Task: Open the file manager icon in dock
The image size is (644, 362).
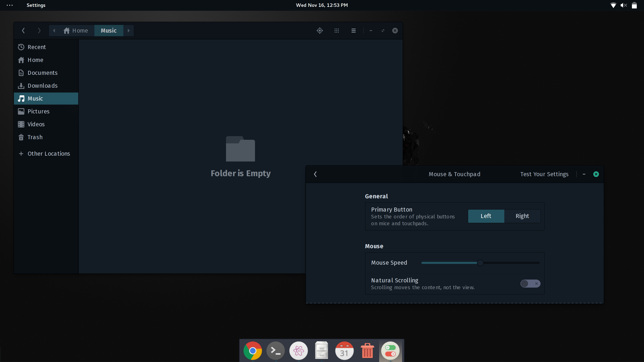Action: point(322,351)
